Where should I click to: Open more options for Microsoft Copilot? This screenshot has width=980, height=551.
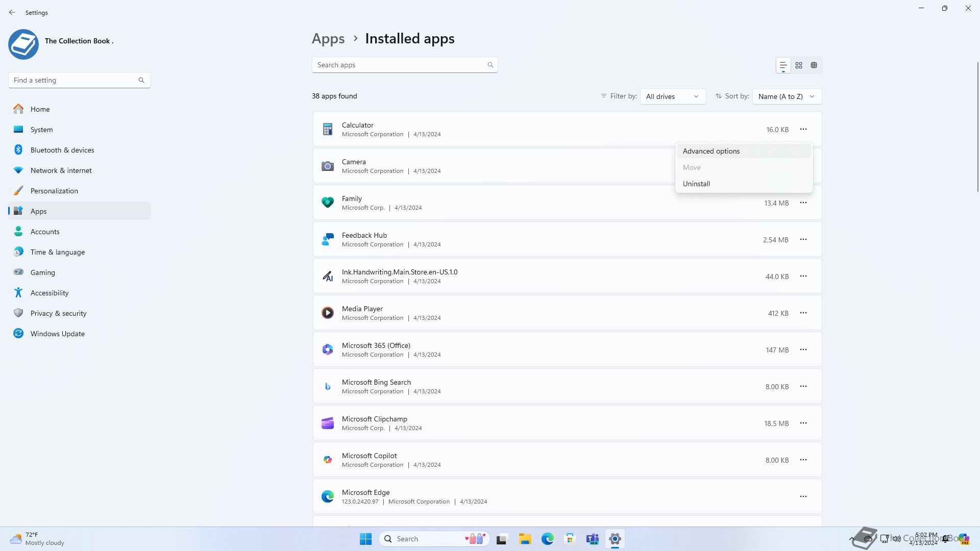tap(803, 460)
